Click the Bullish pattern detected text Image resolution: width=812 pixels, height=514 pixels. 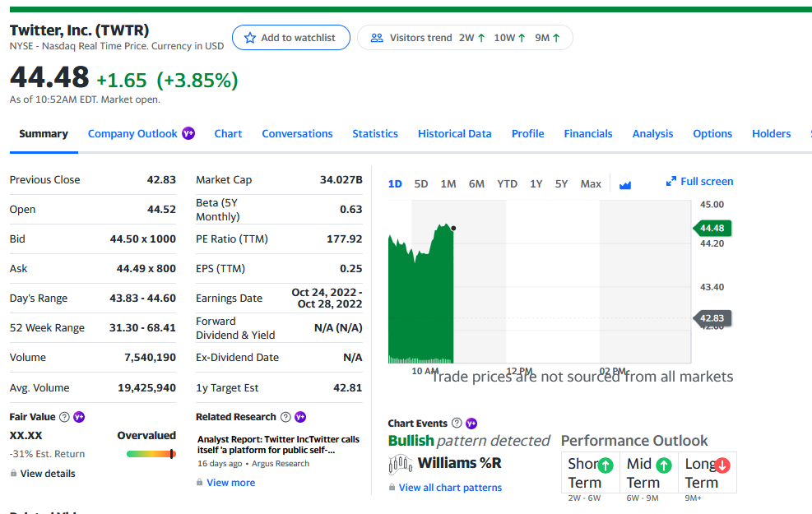pyautogui.click(x=469, y=441)
